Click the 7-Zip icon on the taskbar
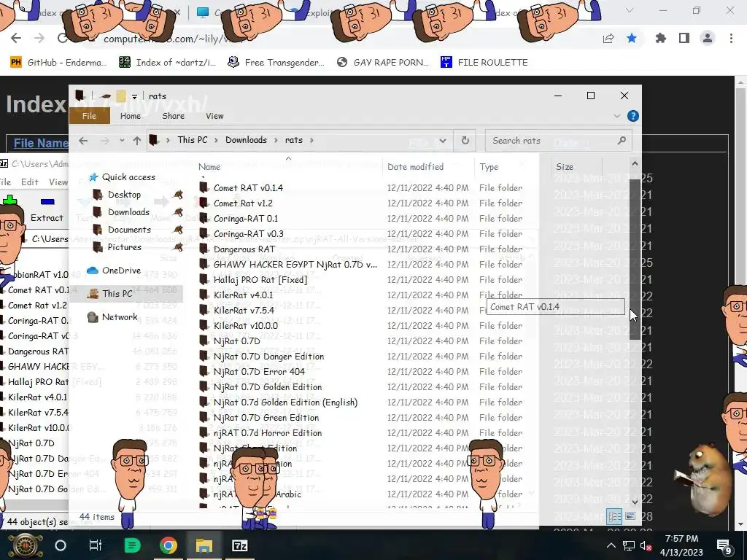Image resolution: width=747 pixels, height=560 pixels. coord(239,545)
